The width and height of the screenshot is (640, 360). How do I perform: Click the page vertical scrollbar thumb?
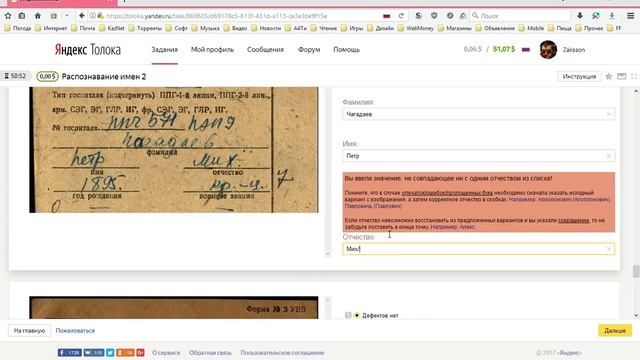[636, 271]
